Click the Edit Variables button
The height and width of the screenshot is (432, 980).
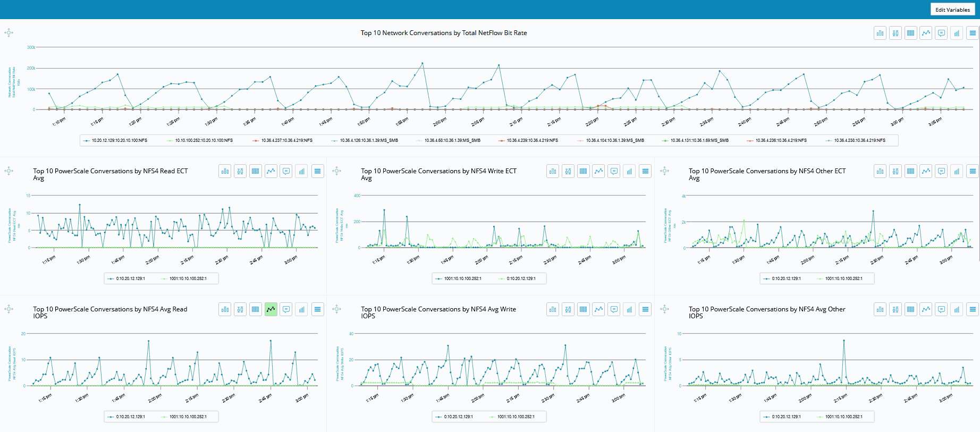click(x=952, y=10)
